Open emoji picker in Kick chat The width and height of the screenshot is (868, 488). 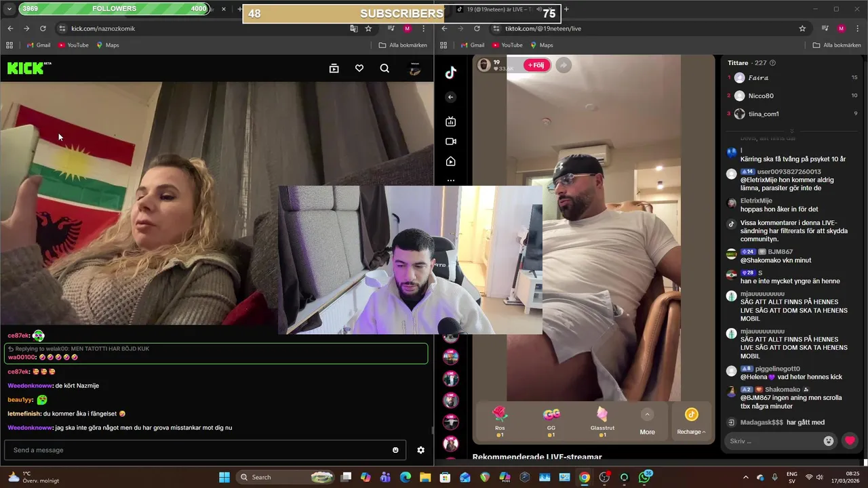[x=395, y=450]
